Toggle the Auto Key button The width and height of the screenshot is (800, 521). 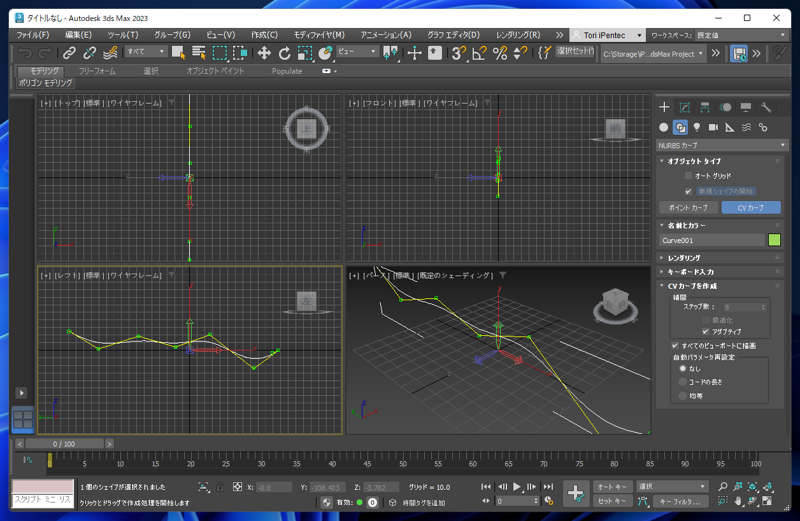pyautogui.click(x=612, y=487)
